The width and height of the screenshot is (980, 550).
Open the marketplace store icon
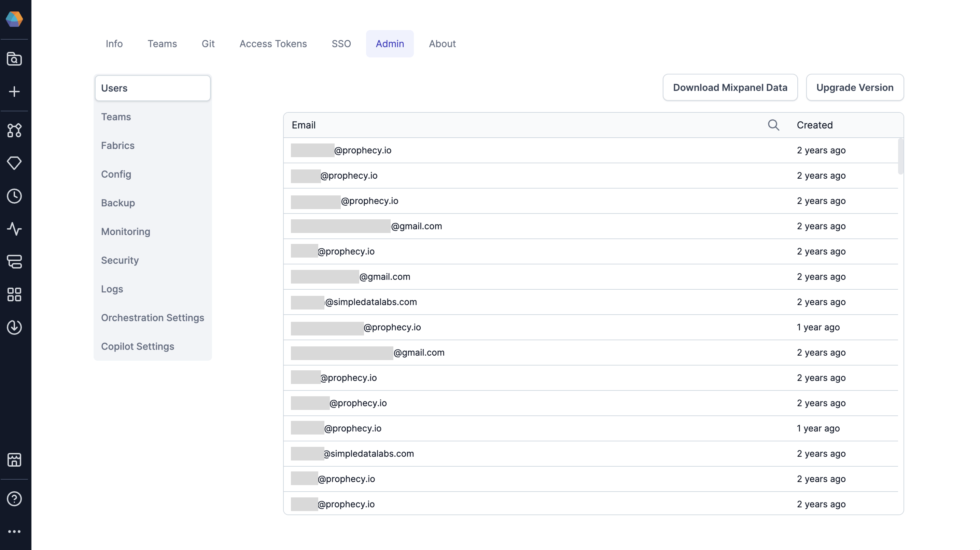(x=14, y=460)
